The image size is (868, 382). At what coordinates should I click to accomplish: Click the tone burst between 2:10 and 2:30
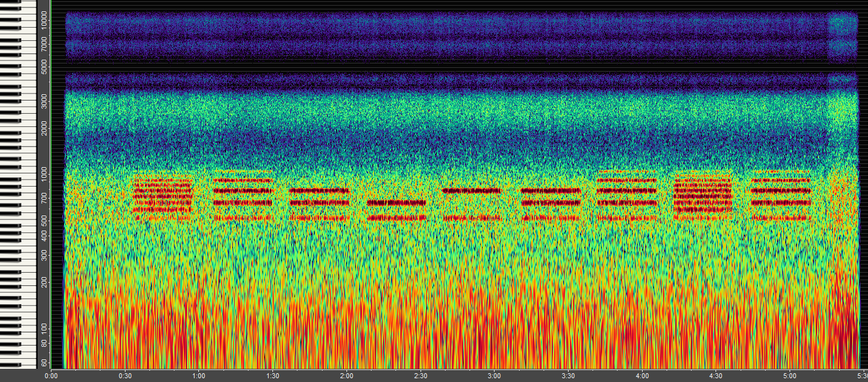(x=397, y=210)
